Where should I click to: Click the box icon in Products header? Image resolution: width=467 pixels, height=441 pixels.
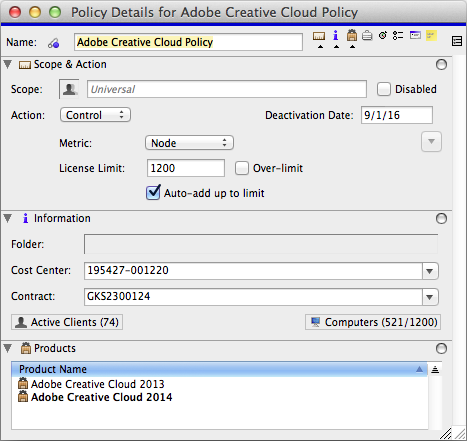coord(26,348)
